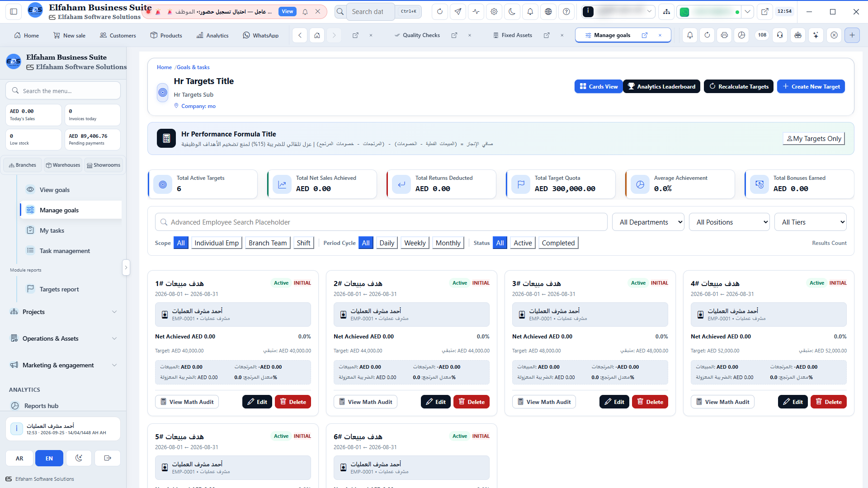868x488 pixels.
Task: Open All Tiers dropdown
Action: [811, 222]
